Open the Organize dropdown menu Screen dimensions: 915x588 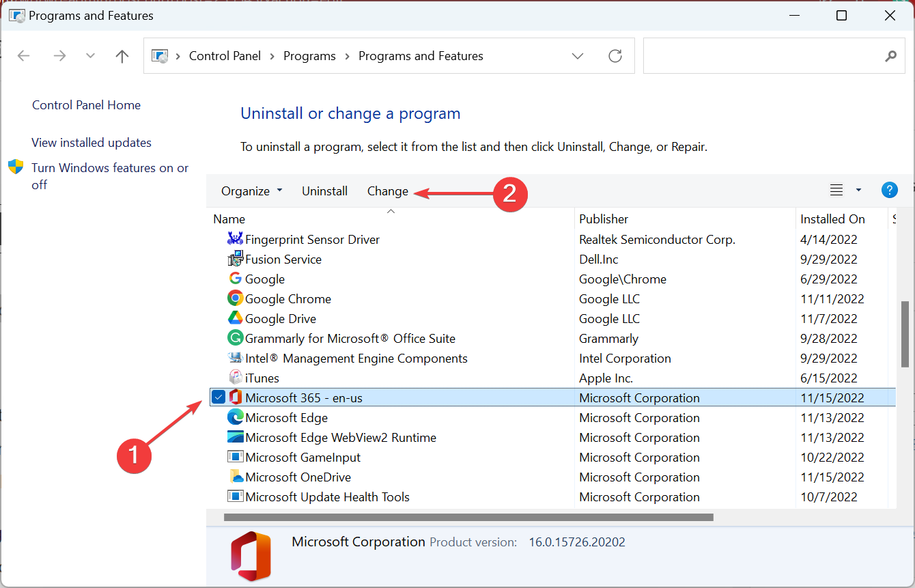251,191
